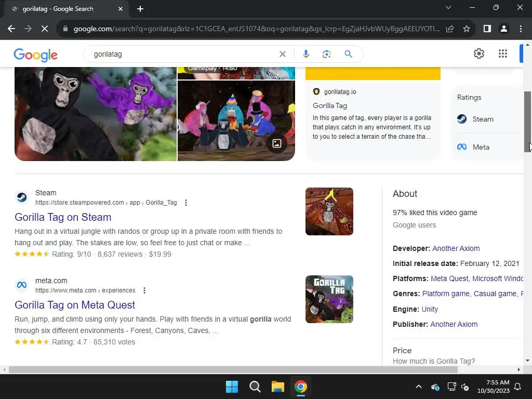
Task: Click the Chrome taskbar icon
Action: pos(301,387)
